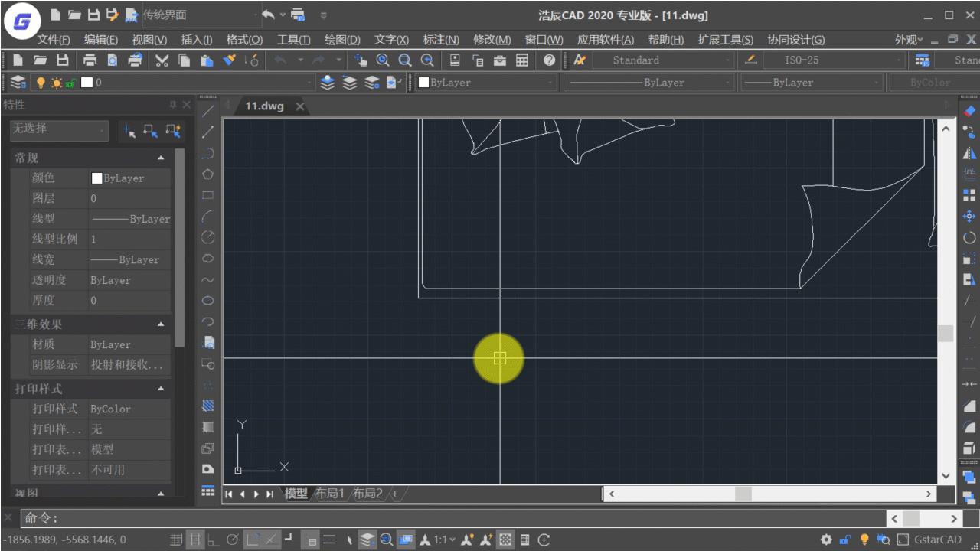Select the Ellipse draw tool
This screenshot has width=980, height=551.
pyautogui.click(x=207, y=301)
